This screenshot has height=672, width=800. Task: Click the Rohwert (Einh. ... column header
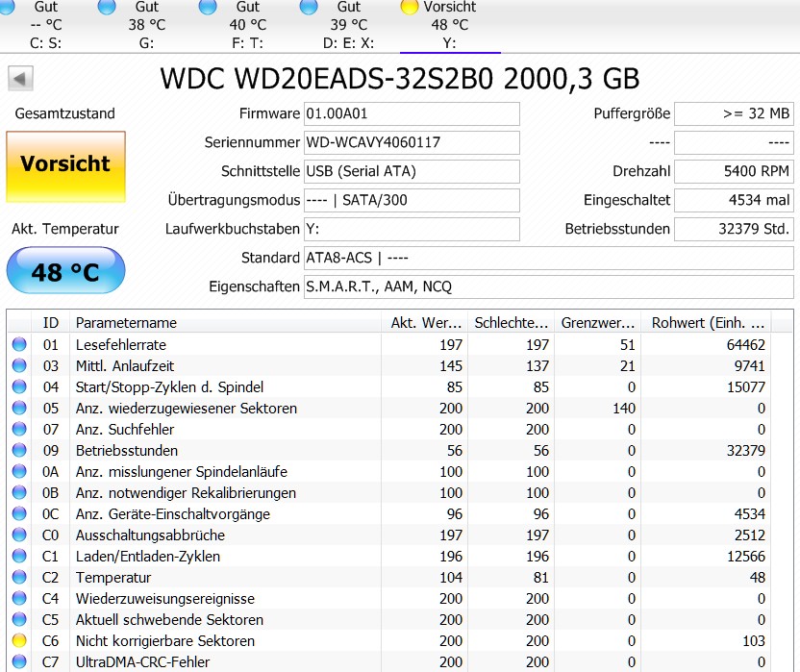707,323
